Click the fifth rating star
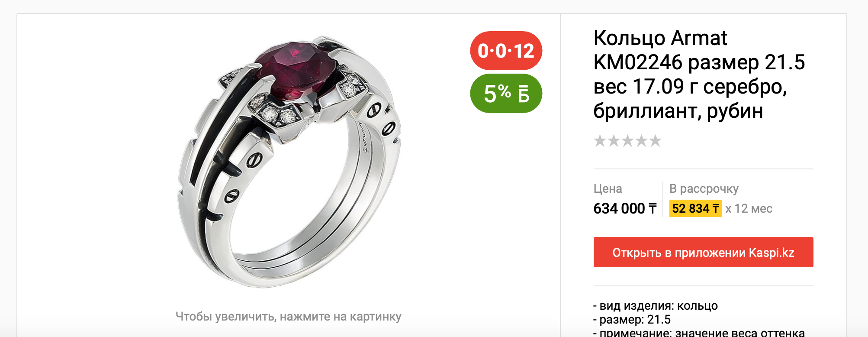This screenshot has width=868, height=337. [656, 141]
